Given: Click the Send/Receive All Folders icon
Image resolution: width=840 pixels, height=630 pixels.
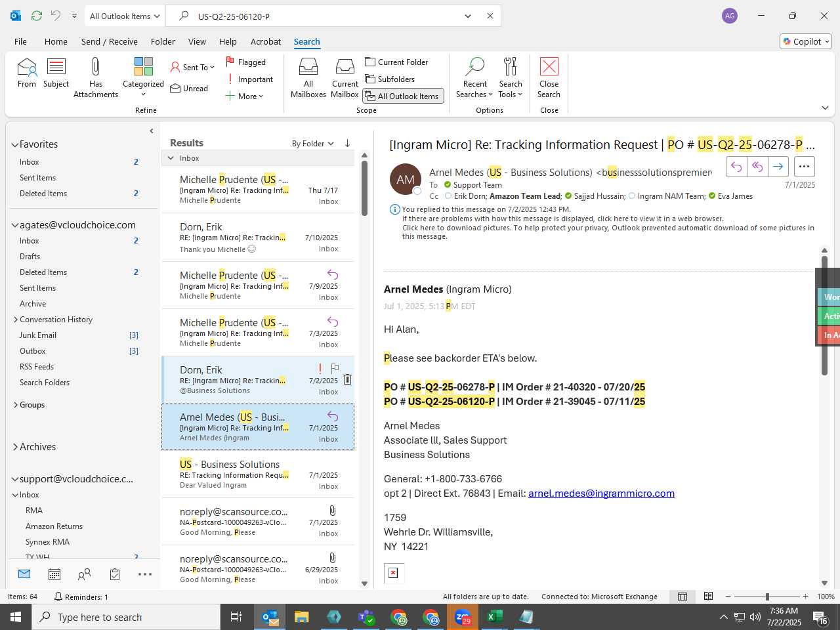Looking at the screenshot, I should click(x=37, y=16).
